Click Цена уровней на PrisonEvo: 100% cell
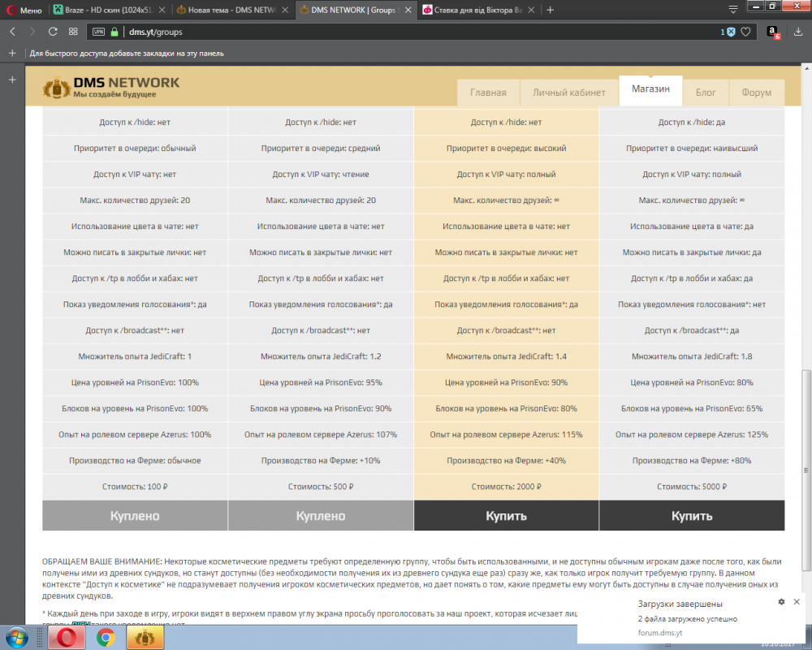Viewport: 812px width, 650px height. pos(135,383)
